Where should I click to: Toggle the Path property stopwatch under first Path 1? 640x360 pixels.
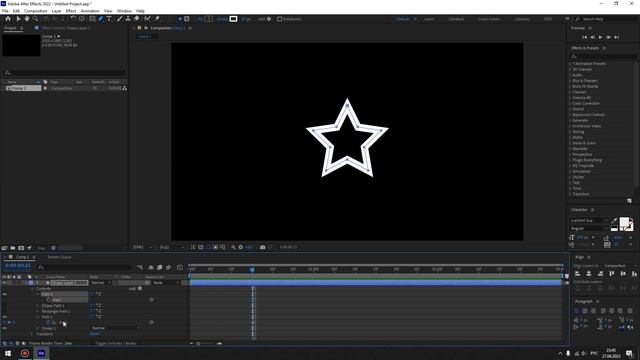tap(49, 300)
